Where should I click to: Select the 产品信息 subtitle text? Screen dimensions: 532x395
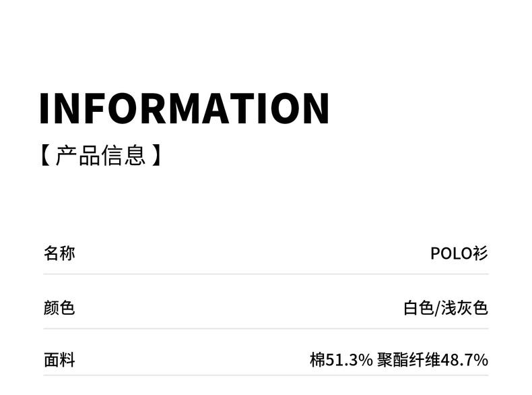100,156
